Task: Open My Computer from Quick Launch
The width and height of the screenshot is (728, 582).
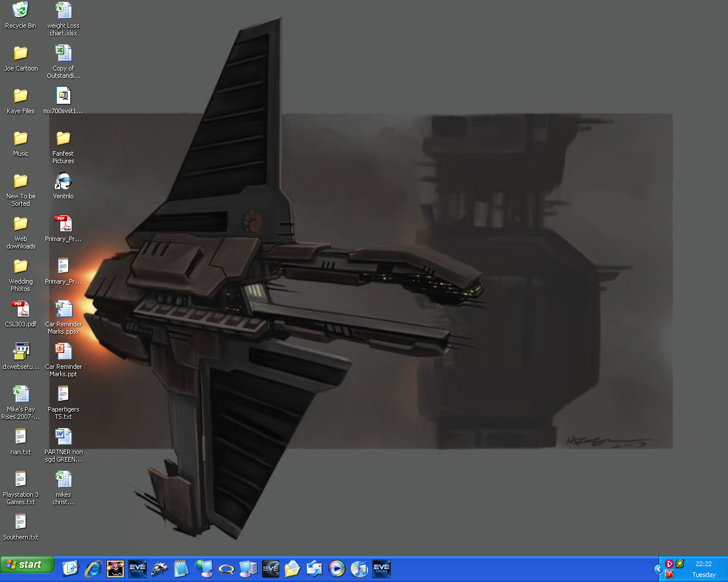Action: click(x=248, y=568)
